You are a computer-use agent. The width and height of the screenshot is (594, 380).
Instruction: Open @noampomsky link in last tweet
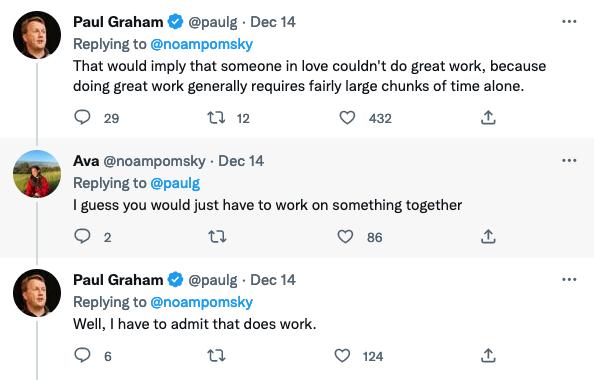tap(202, 302)
